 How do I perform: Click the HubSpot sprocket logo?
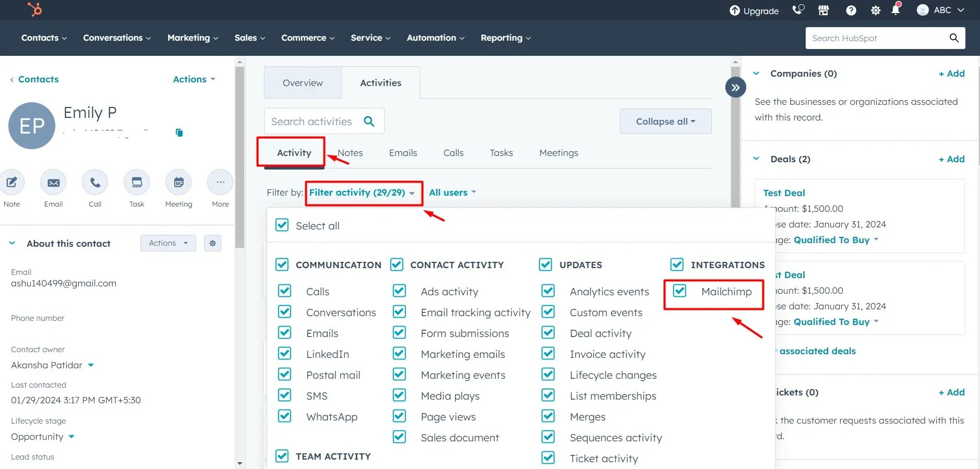pyautogui.click(x=34, y=9)
